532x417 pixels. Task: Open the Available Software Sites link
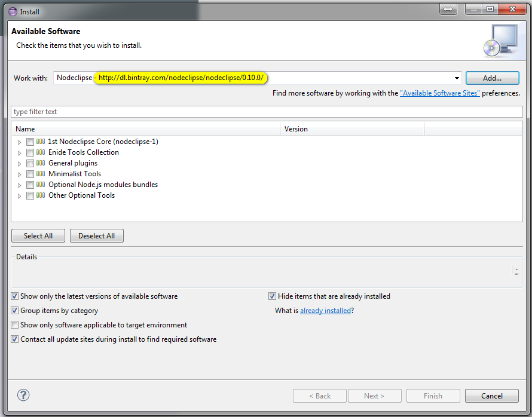click(439, 93)
